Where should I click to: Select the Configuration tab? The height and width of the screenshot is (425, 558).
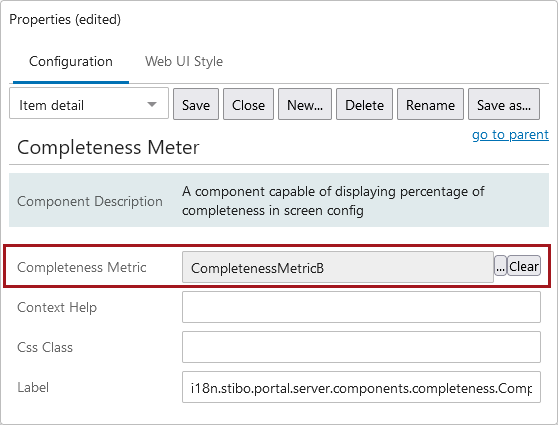coord(71,61)
